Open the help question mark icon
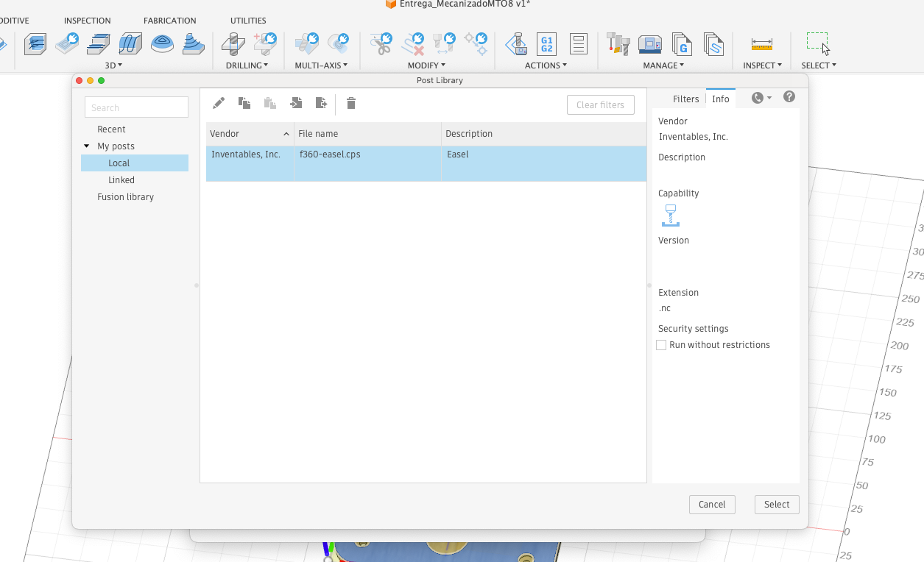 point(789,97)
